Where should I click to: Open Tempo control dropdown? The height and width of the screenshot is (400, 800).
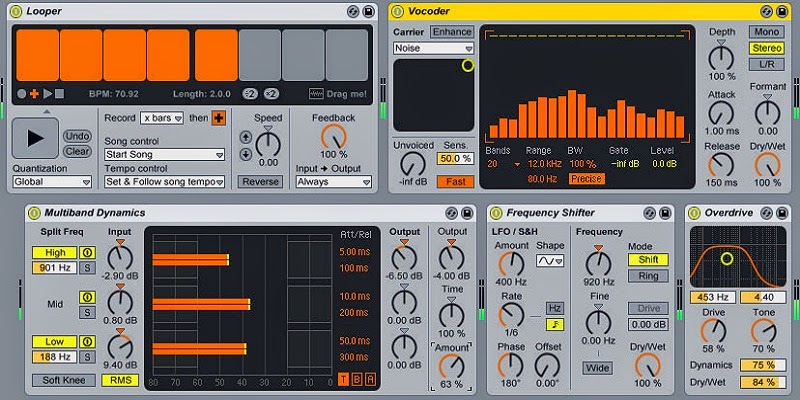point(164,182)
